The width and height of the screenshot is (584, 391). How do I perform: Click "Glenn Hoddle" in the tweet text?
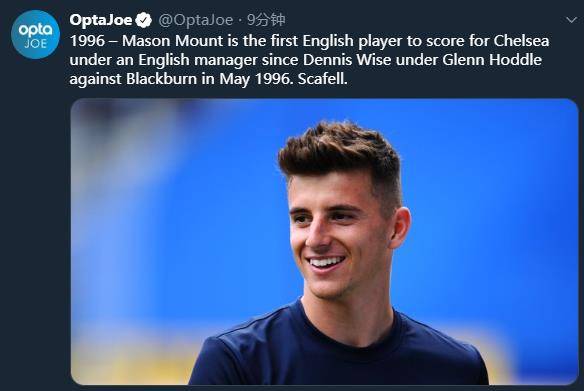coord(492,60)
